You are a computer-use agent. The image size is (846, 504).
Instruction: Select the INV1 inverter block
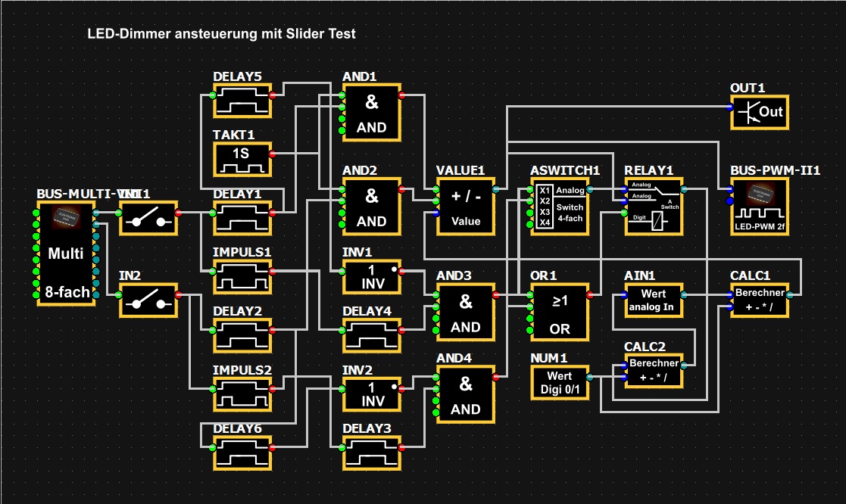pos(371,277)
